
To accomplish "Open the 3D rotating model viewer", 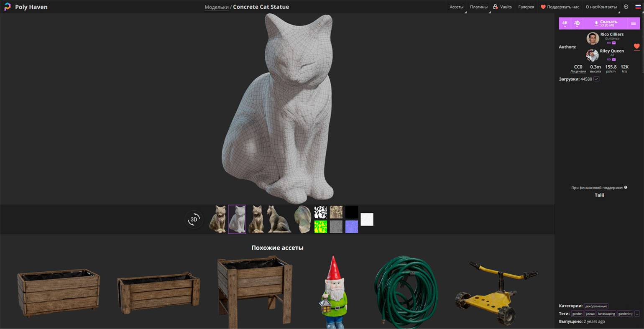I will (x=194, y=219).
